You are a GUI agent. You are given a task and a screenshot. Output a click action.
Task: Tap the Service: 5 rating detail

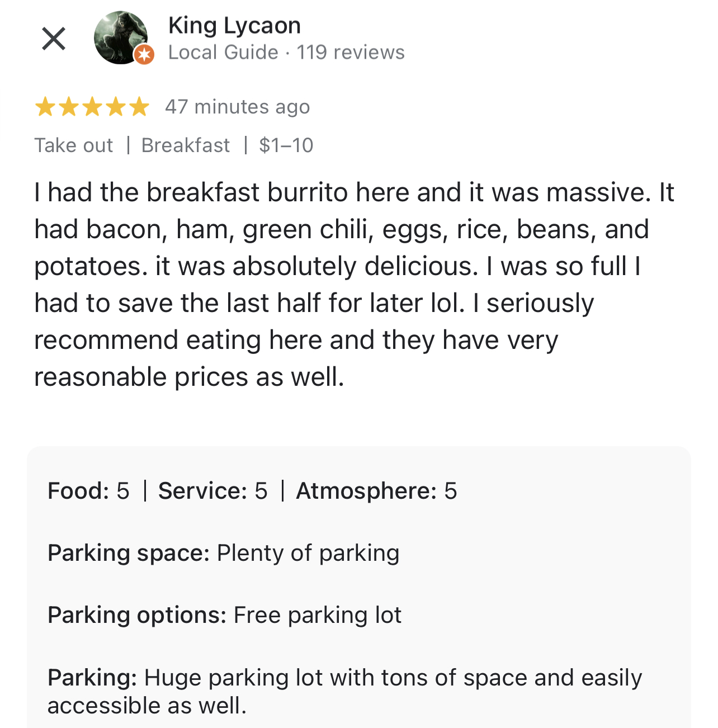tap(213, 491)
